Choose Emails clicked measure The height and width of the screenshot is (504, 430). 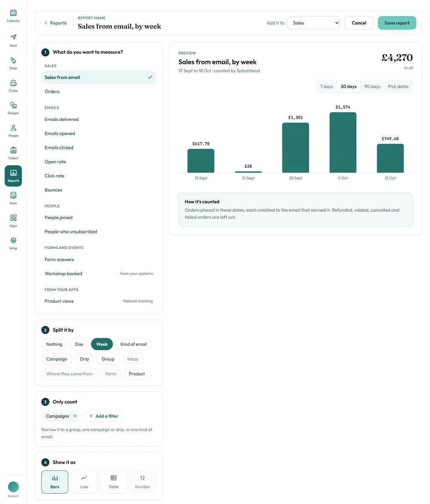point(99,148)
